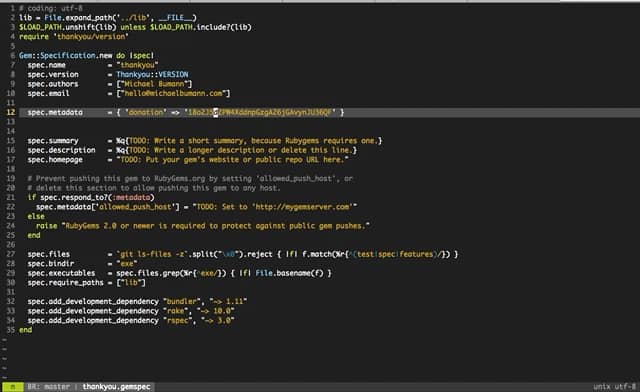Click the "~> 1.11" version constraint
640x392 pixels.
(x=228, y=302)
